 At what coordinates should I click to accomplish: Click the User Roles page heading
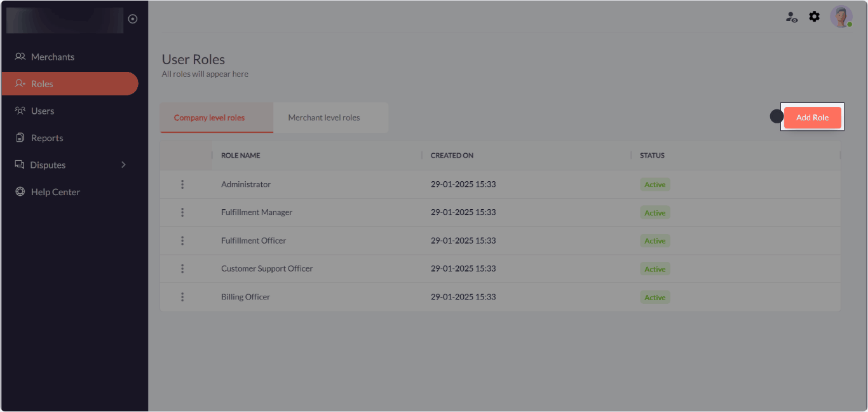[193, 59]
